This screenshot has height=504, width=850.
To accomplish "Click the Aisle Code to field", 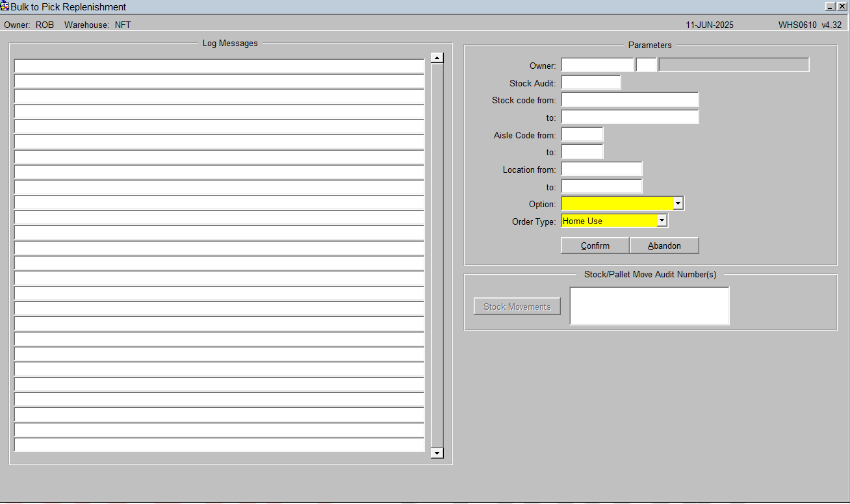I will click(x=582, y=151).
